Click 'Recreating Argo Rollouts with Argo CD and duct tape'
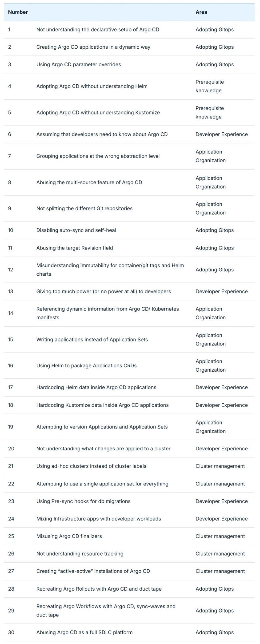This screenshot has width=260, height=644. pyautogui.click(x=99, y=589)
